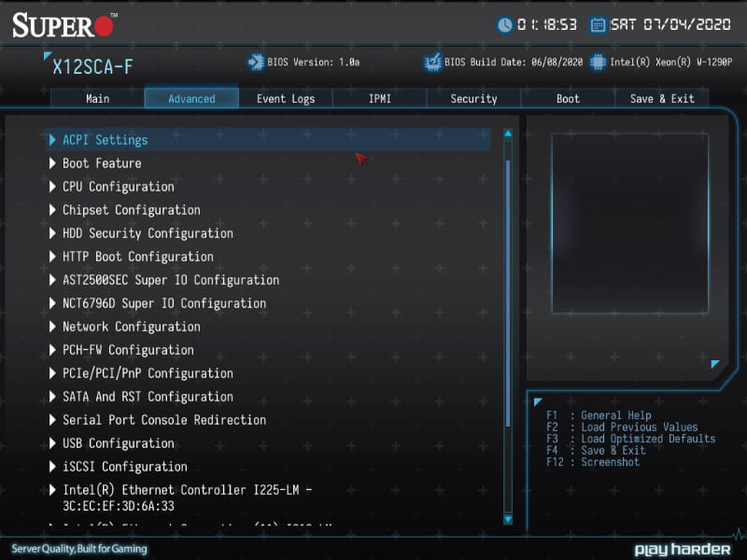This screenshot has height=560, width=747.
Task: Click the Save & Exit tab
Action: (x=662, y=98)
